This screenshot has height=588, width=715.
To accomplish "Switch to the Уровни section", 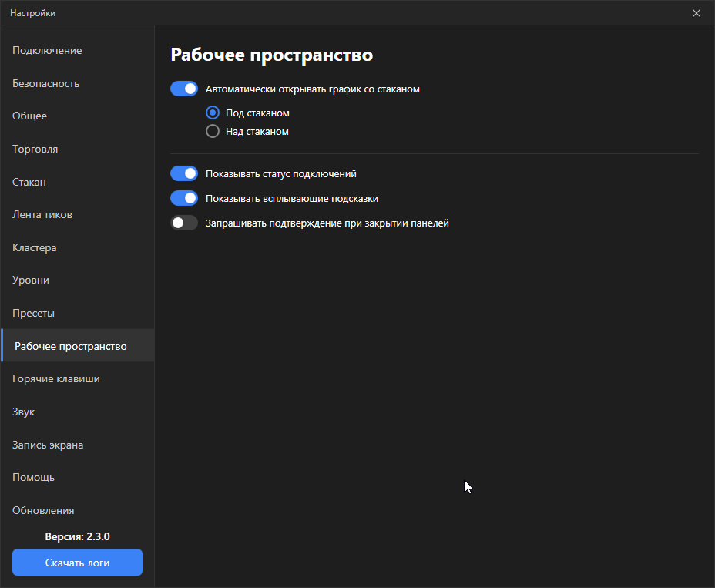I will (78, 280).
